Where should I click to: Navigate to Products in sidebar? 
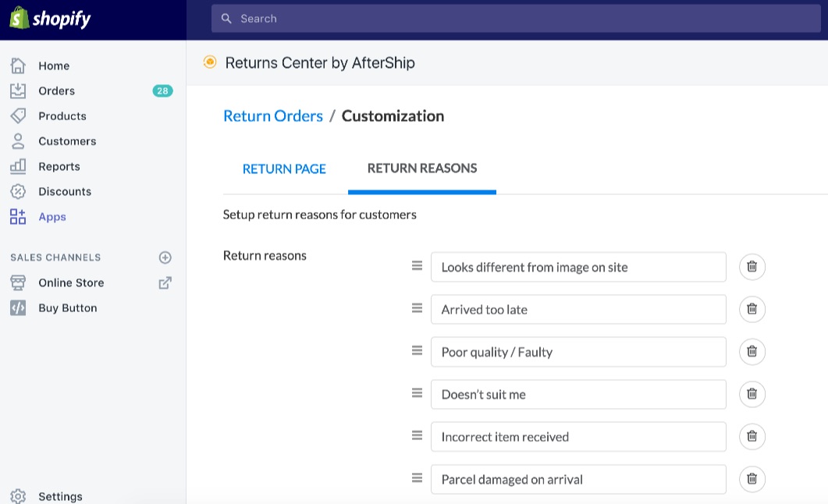click(62, 116)
